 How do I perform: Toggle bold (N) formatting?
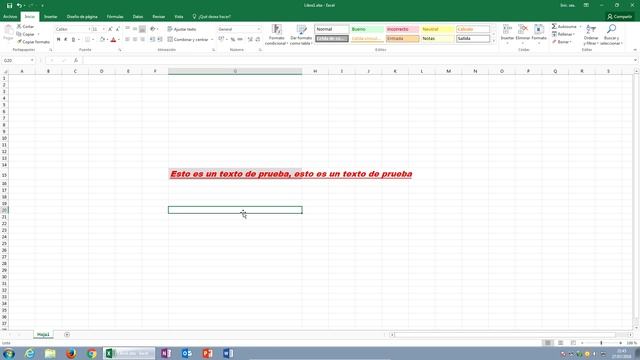click(58, 40)
